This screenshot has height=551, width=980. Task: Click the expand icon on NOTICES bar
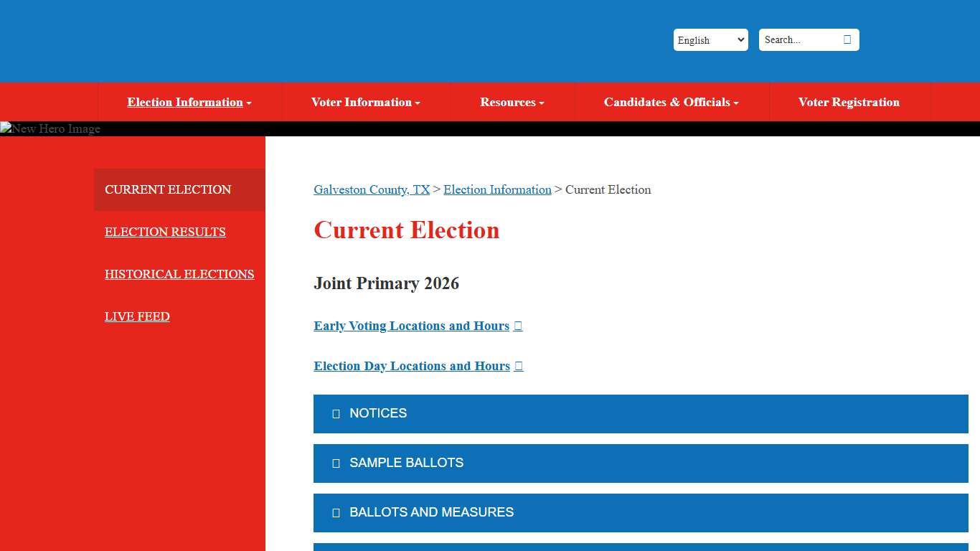coord(336,413)
